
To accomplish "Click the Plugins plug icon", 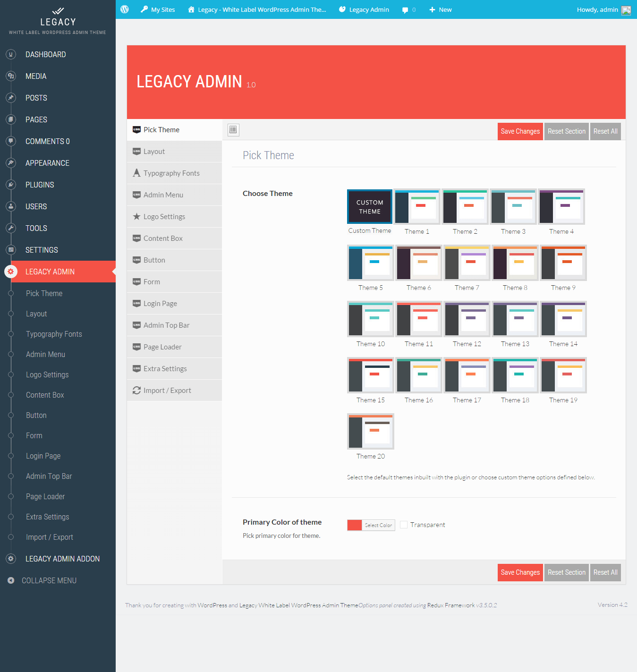I will (x=11, y=185).
